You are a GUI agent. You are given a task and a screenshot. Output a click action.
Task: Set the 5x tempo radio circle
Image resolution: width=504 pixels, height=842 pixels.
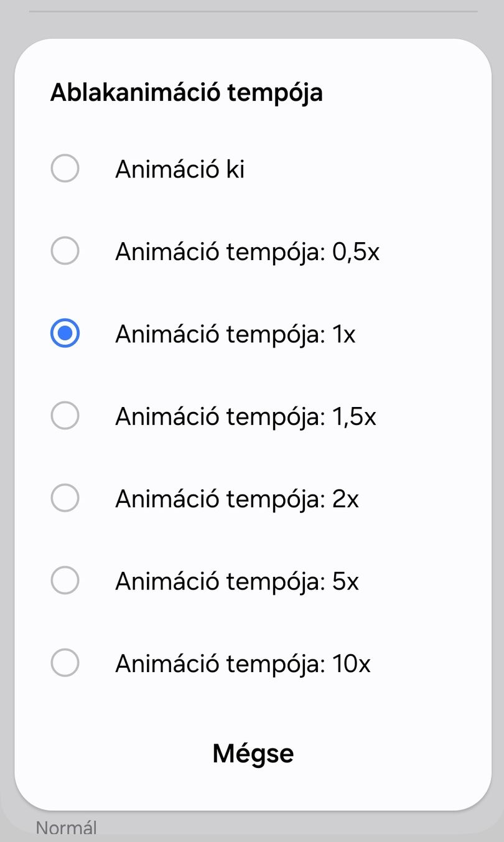(x=65, y=581)
